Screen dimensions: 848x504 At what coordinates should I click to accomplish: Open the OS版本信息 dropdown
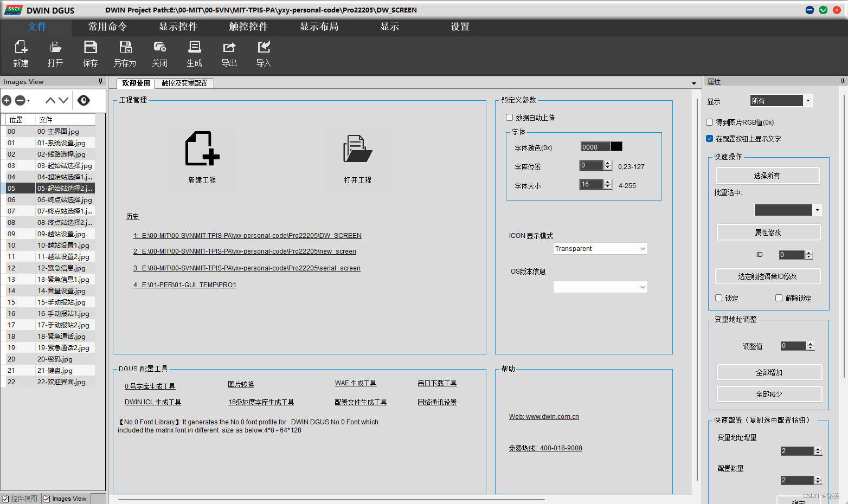600,287
